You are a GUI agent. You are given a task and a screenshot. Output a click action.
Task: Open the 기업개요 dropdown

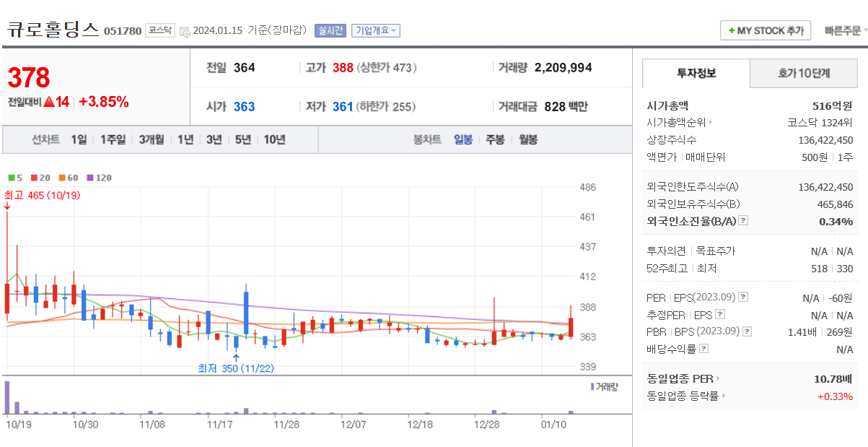(x=375, y=30)
